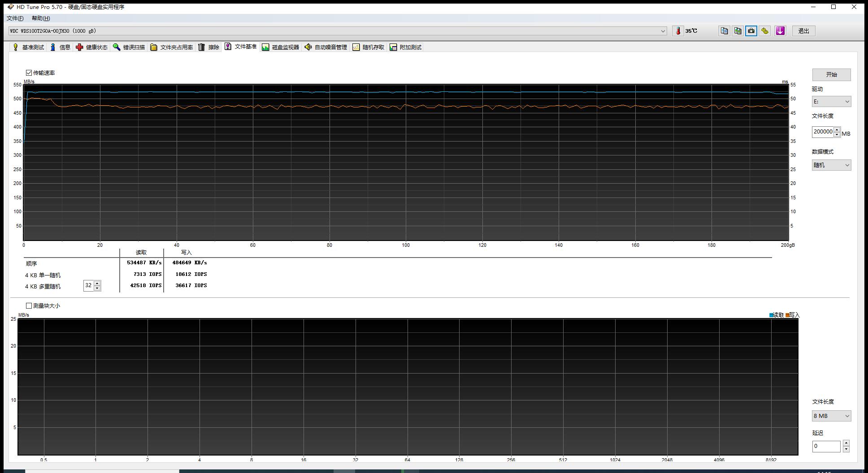Click the 延迟 delay input field
Screen dimensions: 868x473
826,446
